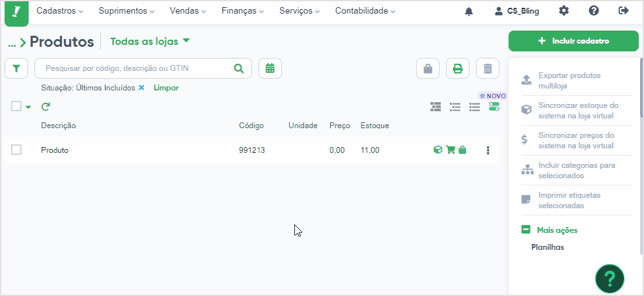Image resolution: width=644 pixels, height=296 pixels.
Task: Open the Cadastros menu
Action: pyautogui.click(x=59, y=11)
